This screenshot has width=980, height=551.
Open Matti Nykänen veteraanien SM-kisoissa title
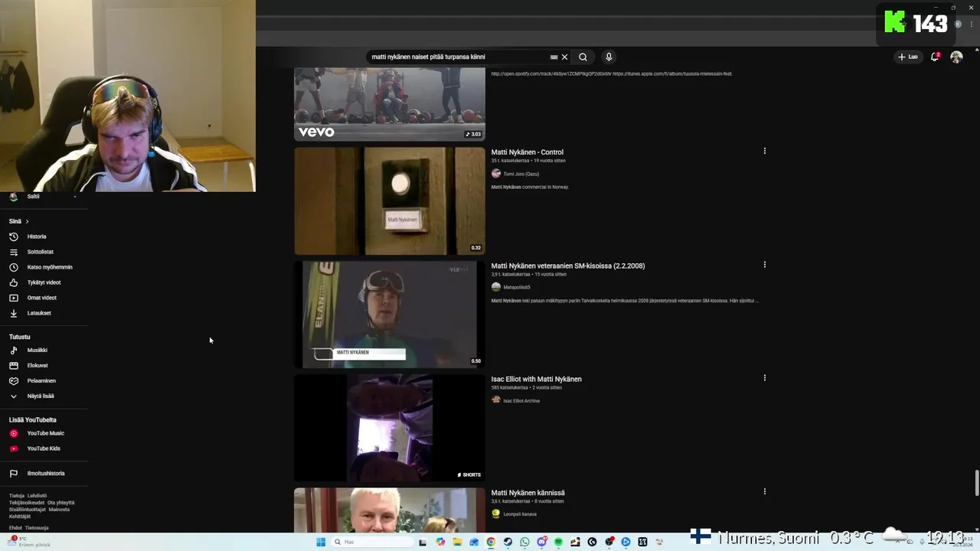point(567,266)
